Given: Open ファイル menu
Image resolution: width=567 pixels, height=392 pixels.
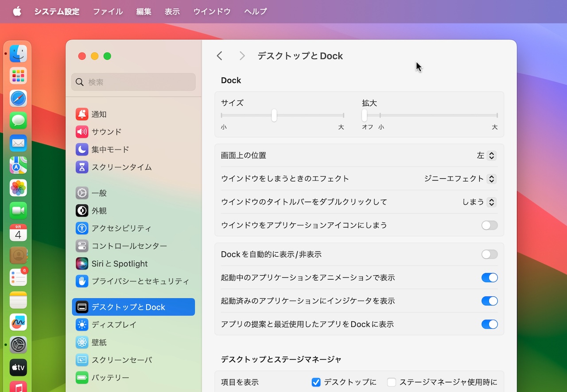Looking at the screenshot, I should coord(108,12).
